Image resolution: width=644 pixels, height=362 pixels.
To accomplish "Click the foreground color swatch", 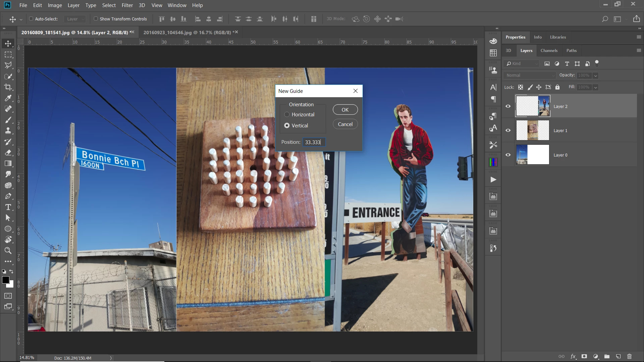I will [5, 280].
